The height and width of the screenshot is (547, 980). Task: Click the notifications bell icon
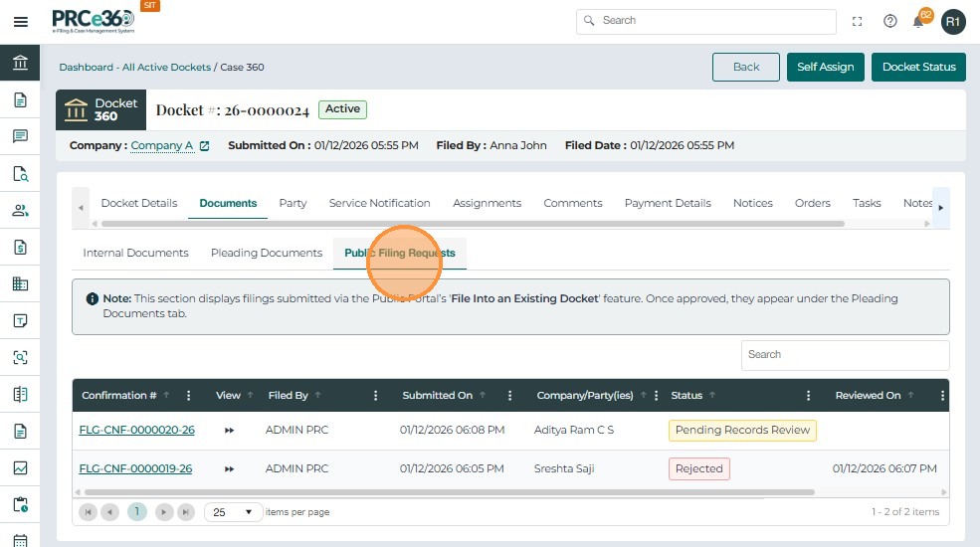(x=918, y=21)
